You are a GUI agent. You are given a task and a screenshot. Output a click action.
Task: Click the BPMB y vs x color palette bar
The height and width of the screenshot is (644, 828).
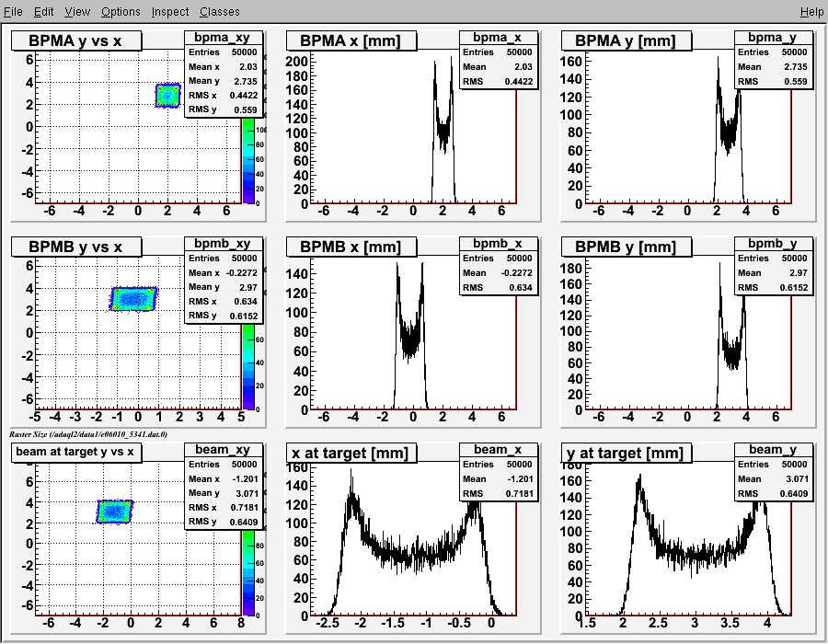coord(248,367)
